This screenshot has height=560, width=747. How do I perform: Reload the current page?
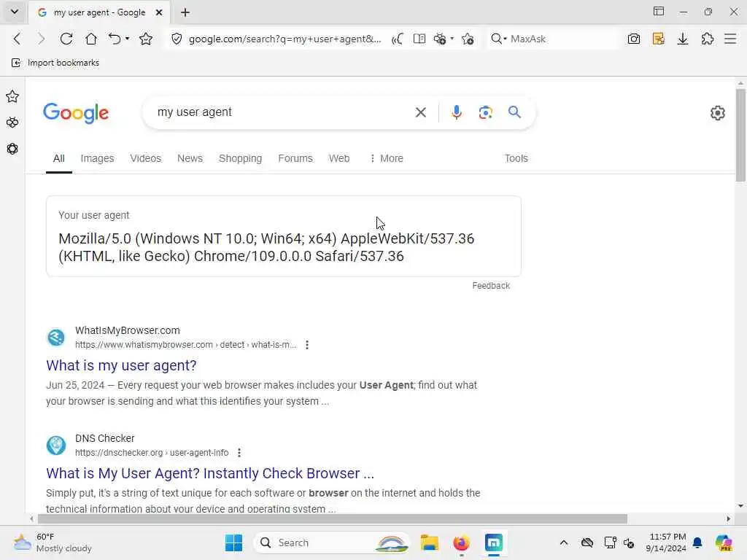point(66,39)
